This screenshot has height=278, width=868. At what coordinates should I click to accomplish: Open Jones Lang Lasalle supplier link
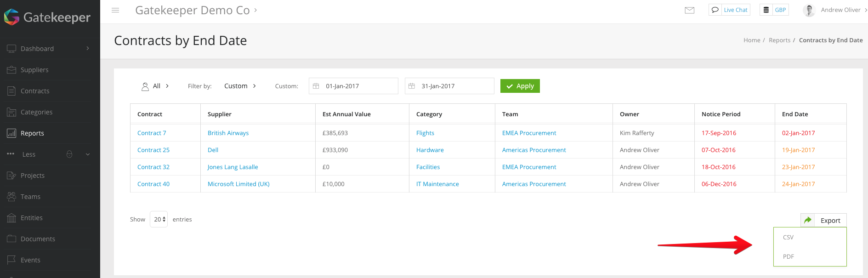(233, 167)
